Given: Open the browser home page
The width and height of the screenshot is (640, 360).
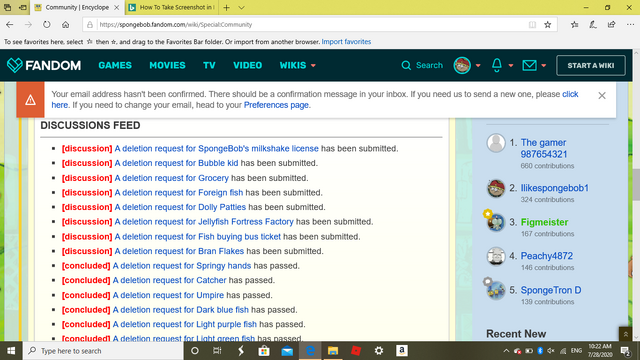Looking at the screenshot, I should click(65, 24).
